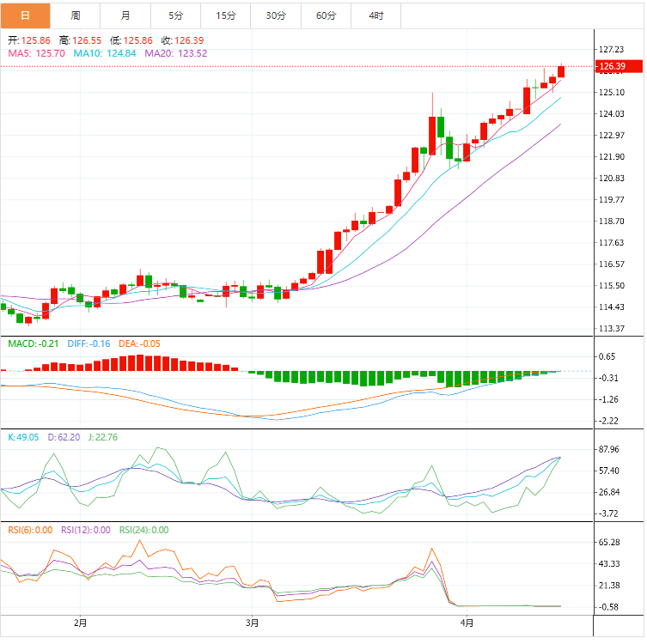647x644 pixels.
Task: Open the 5分 interval tab
Action: (176, 15)
